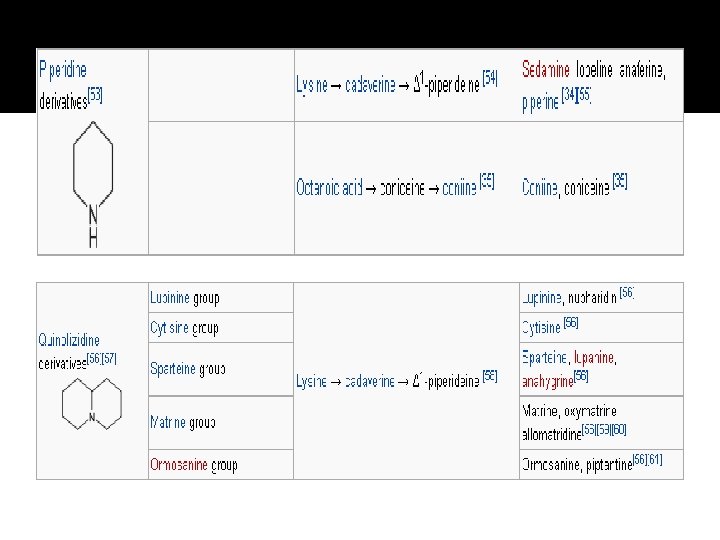Click reference [61] after piptantine
The height and width of the screenshot is (540, 720).
click(654, 460)
